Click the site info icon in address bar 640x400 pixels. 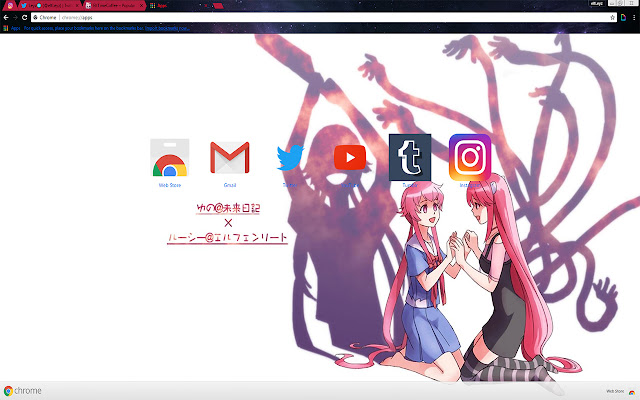(36, 18)
